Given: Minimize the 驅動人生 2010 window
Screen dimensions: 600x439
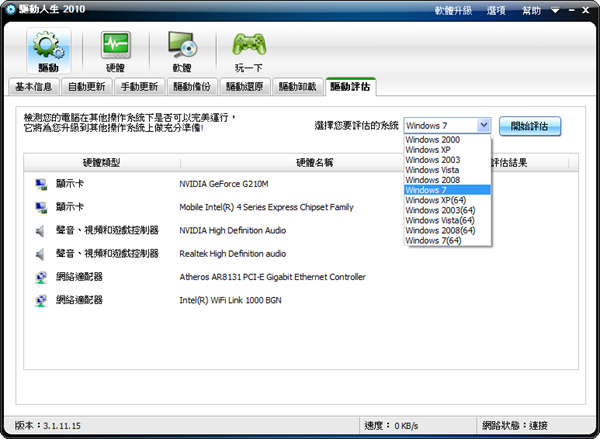Looking at the screenshot, I should point(572,11).
